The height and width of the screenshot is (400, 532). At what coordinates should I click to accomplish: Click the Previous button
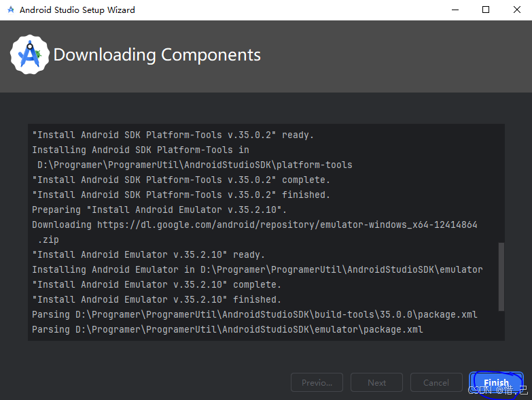pyautogui.click(x=317, y=382)
